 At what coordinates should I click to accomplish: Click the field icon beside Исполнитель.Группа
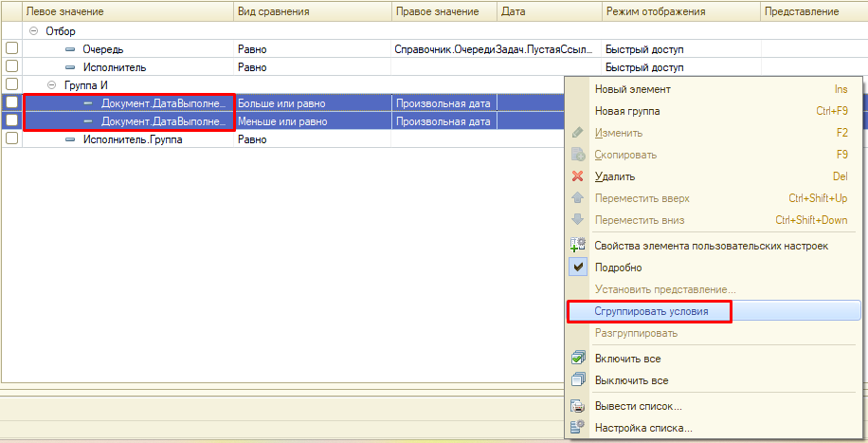70,139
